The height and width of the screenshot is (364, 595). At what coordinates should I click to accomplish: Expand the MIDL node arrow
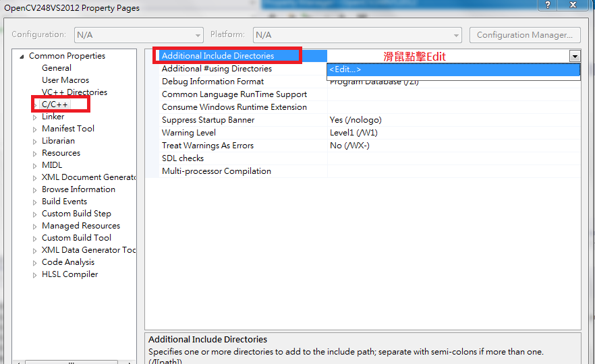[x=34, y=166]
